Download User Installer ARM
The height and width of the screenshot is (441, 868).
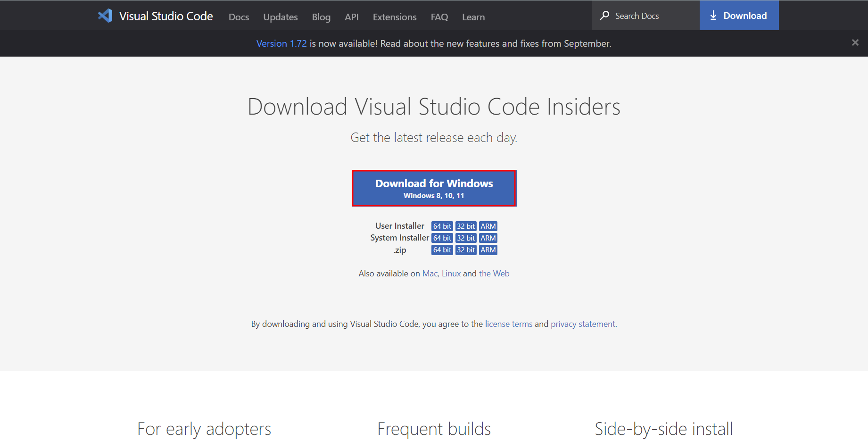488,226
